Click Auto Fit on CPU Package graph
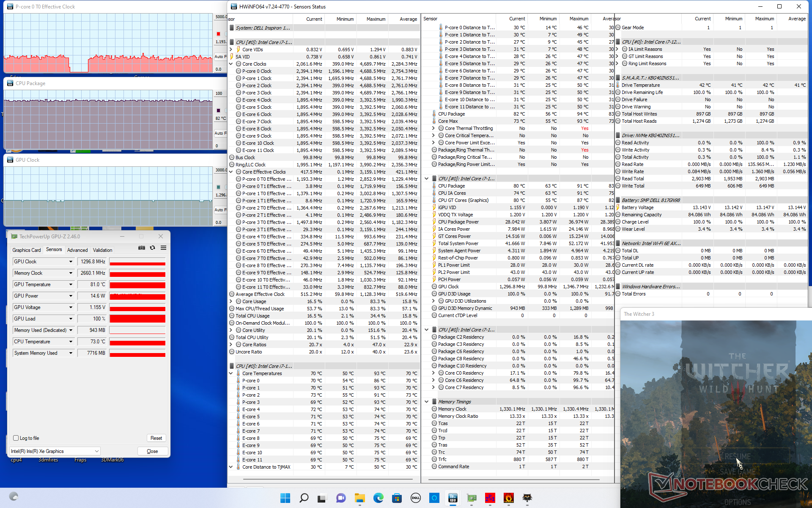 pos(219,133)
